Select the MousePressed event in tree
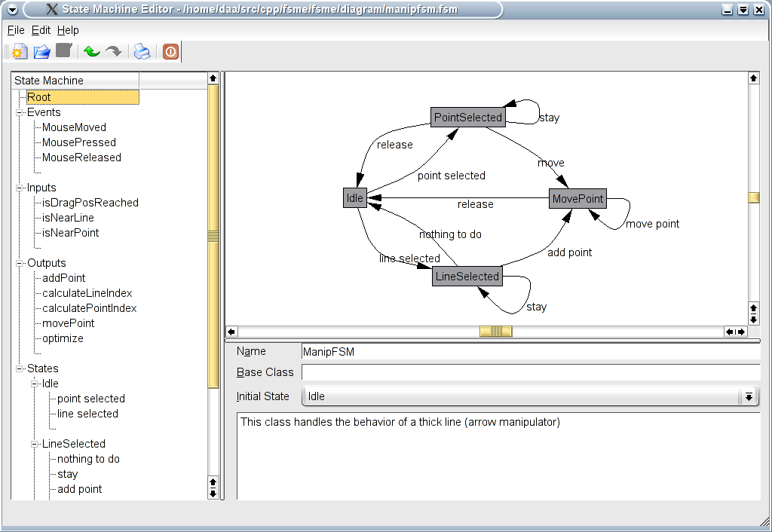772x532 pixels. (x=79, y=142)
